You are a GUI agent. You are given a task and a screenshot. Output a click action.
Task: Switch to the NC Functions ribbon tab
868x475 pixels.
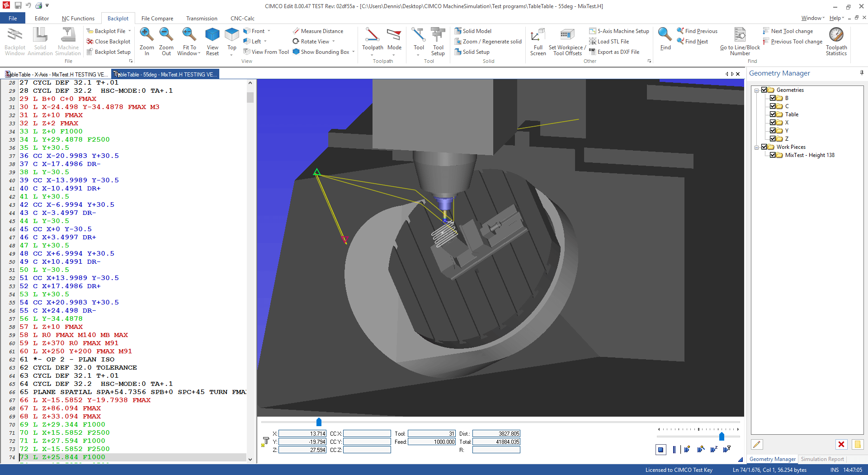pos(78,19)
